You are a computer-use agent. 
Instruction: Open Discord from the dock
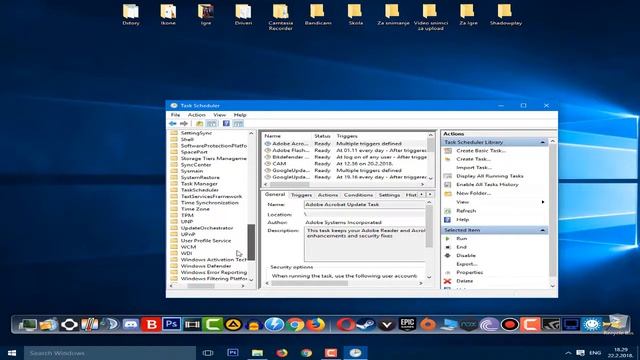click(131, 324)
